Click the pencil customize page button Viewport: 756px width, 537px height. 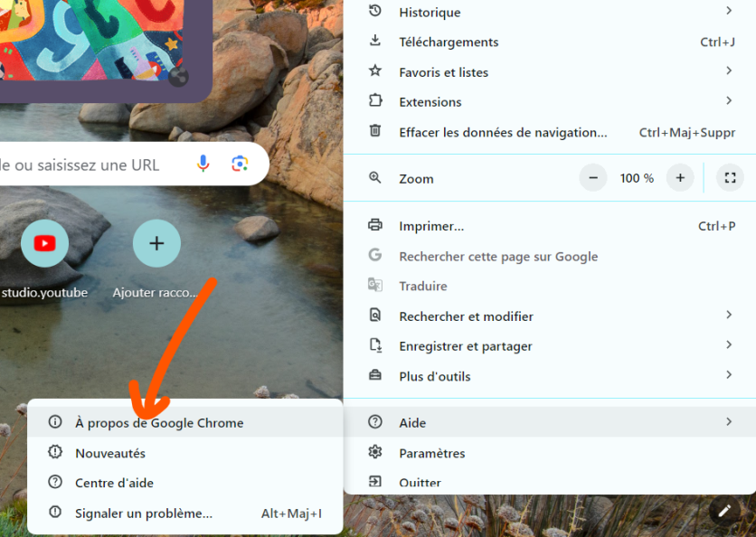click(724, 511)
